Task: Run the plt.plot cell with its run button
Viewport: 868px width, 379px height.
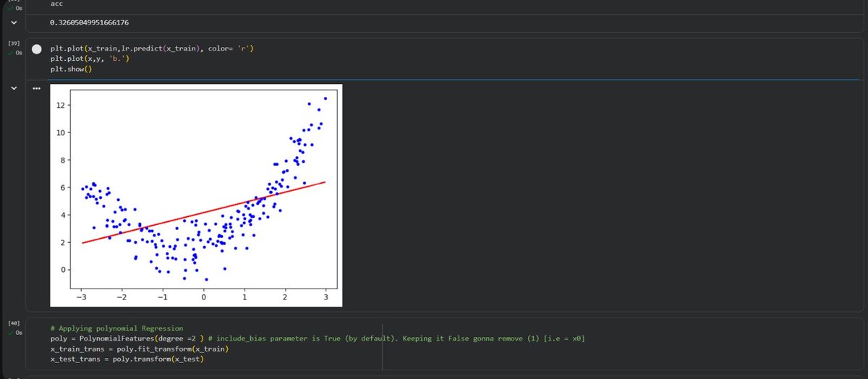Action: coord(37,48)
